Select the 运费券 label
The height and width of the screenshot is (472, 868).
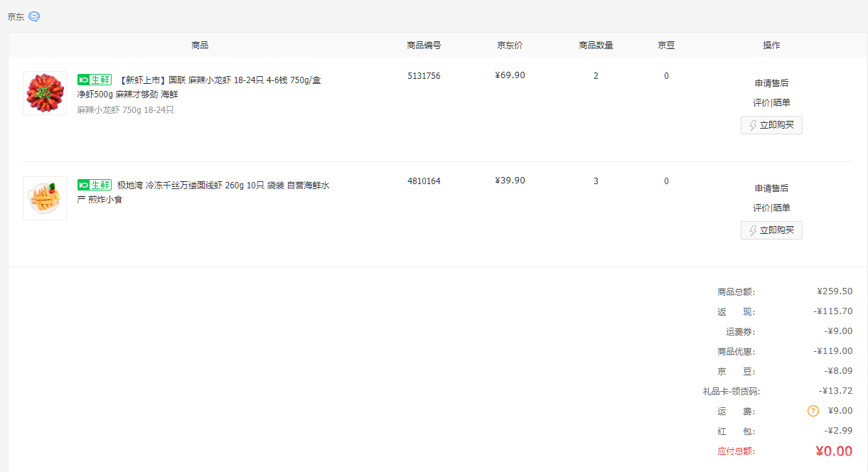tap(740, 332)
